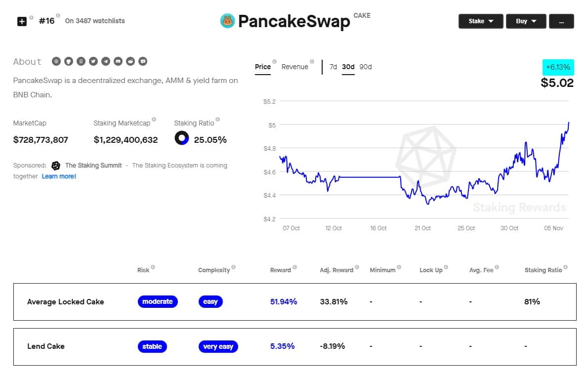The image size is (588, 377).
Task: Show info icon beside Lock Up column
Action: (446, 267)
